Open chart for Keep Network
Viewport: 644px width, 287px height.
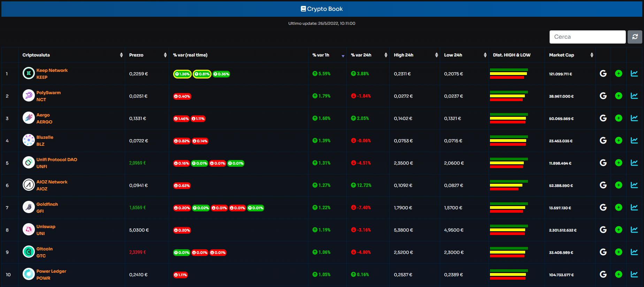pyautogui.click(x=634, y=73)
